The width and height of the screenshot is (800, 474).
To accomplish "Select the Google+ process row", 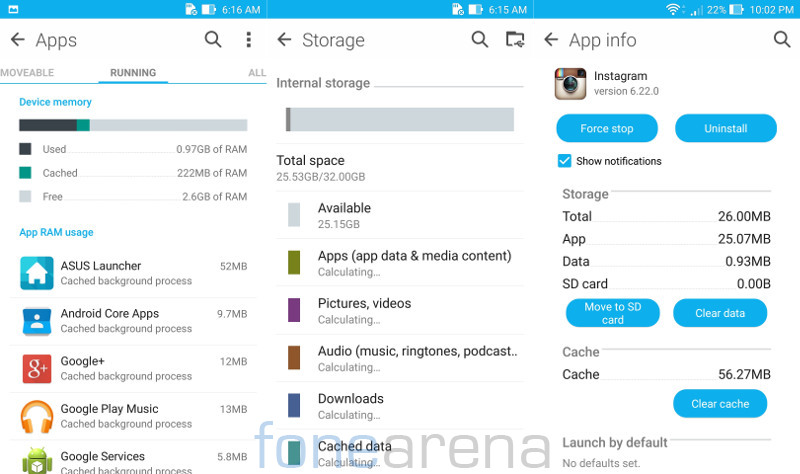I will pos(133,368).
